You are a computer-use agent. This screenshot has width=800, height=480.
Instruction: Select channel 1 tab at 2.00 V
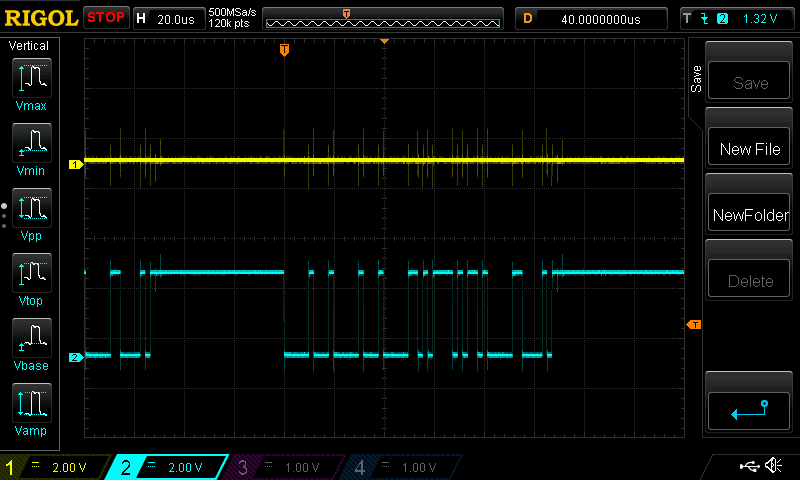tap(55, 467)
